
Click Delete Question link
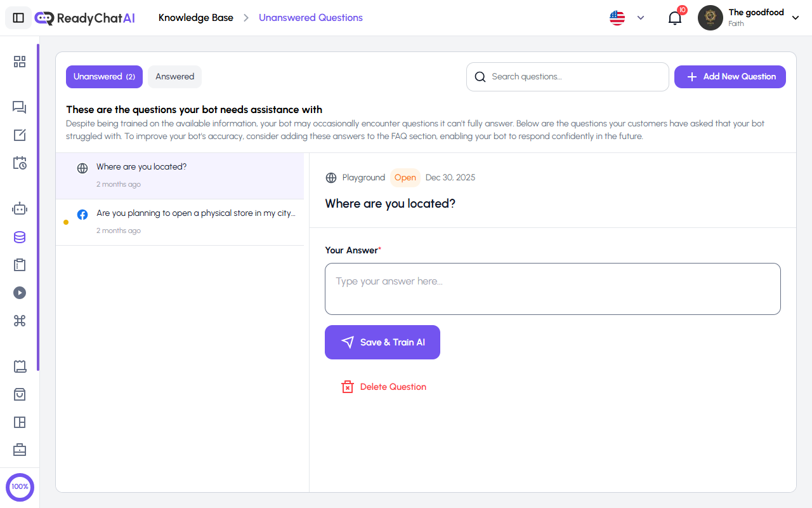tap(384, 386)
